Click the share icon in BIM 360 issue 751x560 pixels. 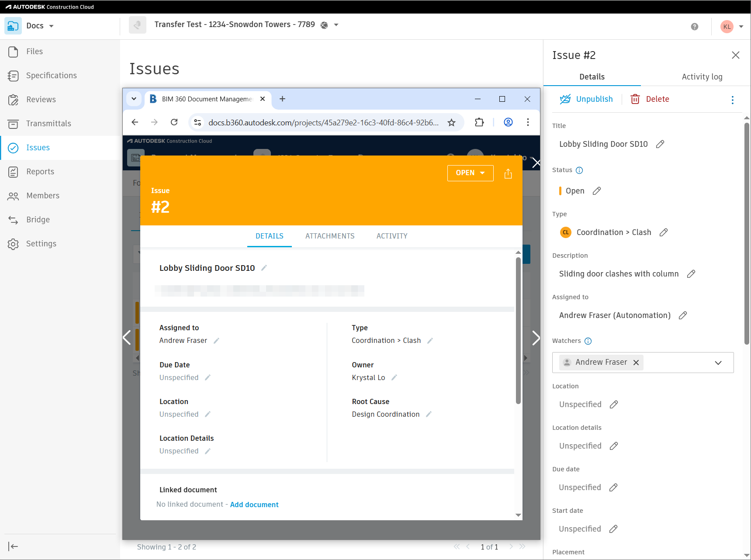point(508,174)
